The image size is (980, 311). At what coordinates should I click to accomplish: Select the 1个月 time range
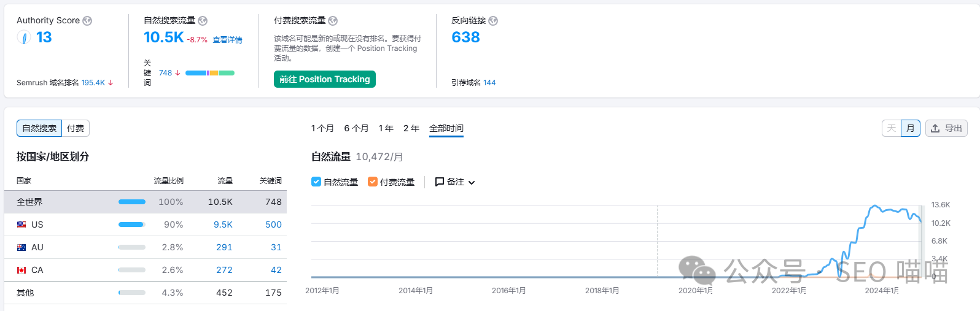tap(322, 128)
